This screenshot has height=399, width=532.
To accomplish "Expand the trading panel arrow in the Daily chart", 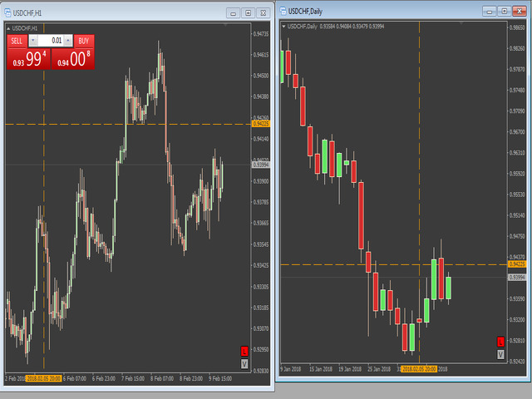I will pos(284,26).
